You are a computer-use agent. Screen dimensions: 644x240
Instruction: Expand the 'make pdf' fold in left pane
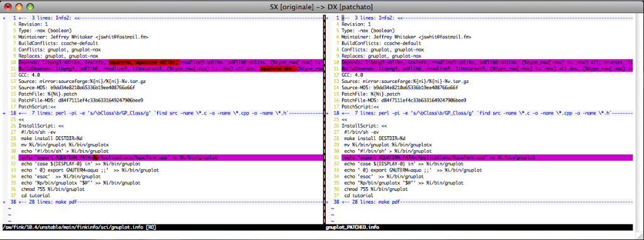(x=4, y=202)
